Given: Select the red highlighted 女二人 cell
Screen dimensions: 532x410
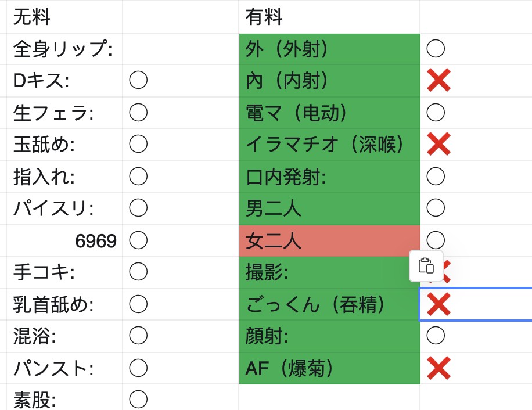Looking at the screenshot, I should (x=329, y=240).
